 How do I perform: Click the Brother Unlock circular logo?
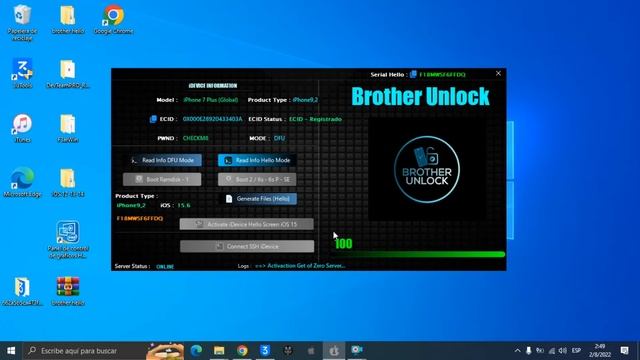pos(427,169)
